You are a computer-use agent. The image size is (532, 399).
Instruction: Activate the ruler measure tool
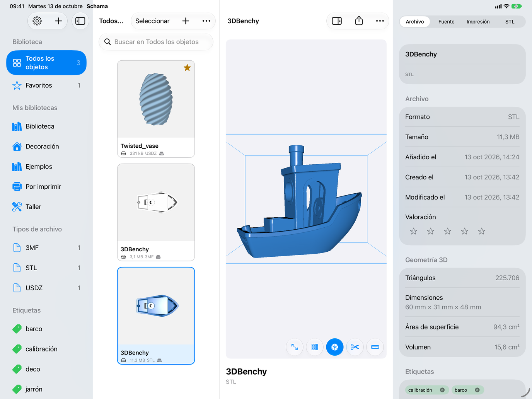375,347
